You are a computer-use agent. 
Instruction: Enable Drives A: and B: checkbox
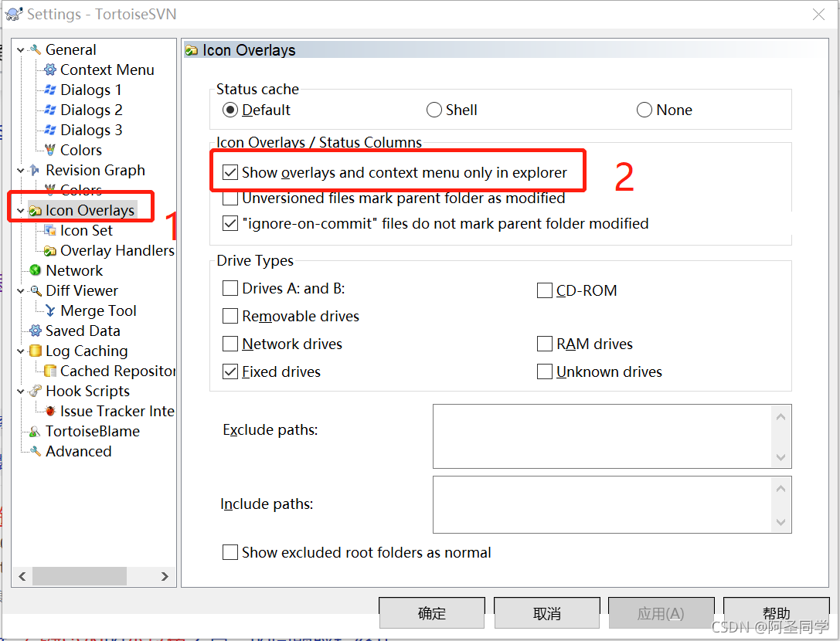click(x=230, y=288)
